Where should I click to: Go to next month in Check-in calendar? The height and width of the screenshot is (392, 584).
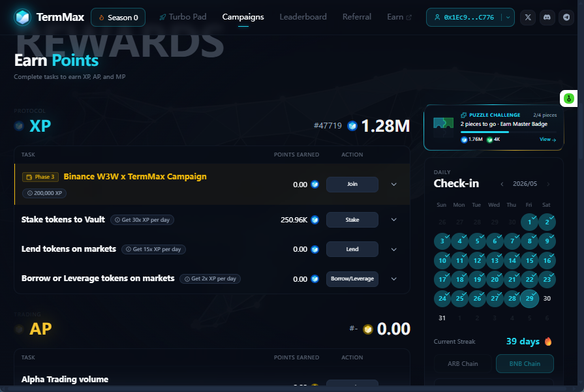548,184
